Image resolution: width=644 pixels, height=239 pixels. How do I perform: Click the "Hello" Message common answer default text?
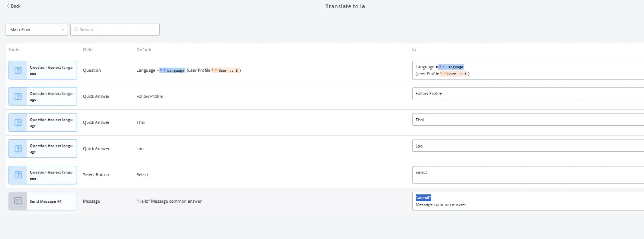click(x=169, y=201)
